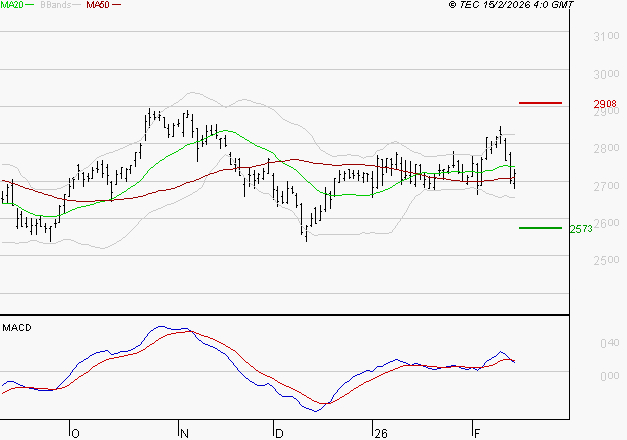Click the red 2908 resistance value
The image size is (627, 440).
click(605, 104)
